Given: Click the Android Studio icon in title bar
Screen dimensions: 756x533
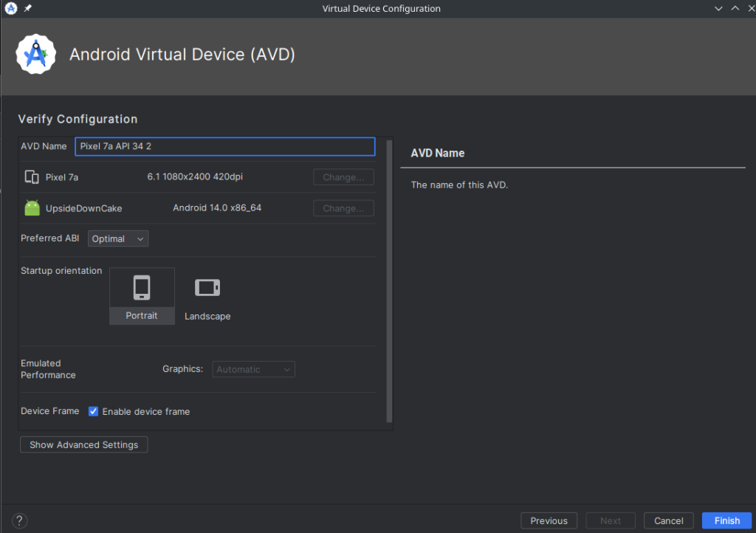Looking at the screenshot, I should (x=10, y=8).
